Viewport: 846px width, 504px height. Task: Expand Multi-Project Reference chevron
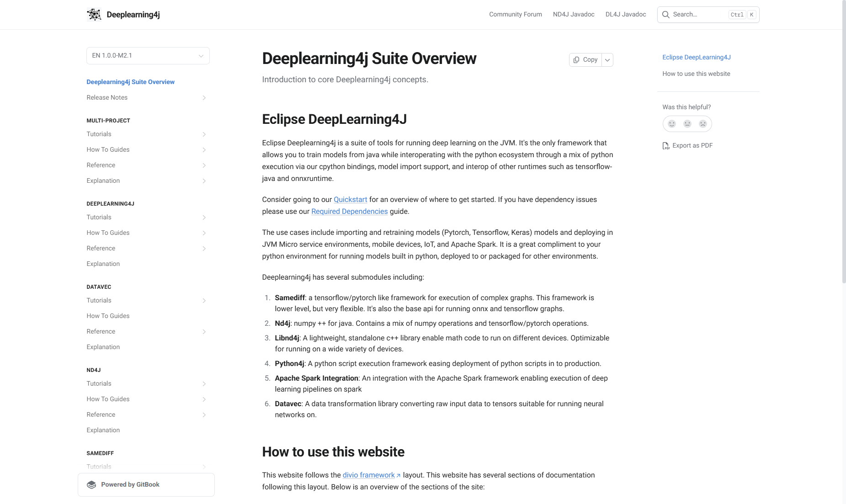click(x=204, y=165)
